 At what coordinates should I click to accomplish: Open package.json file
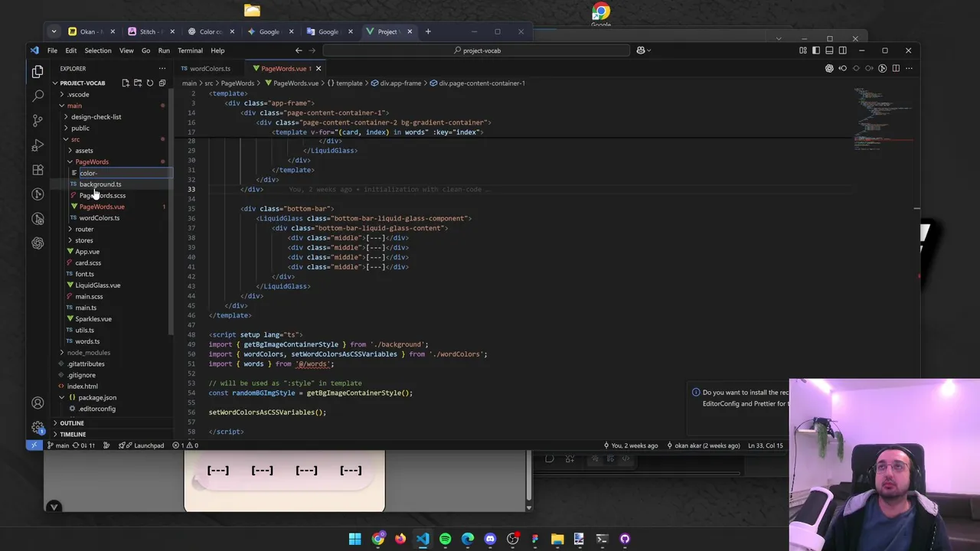tap(97, 397)
